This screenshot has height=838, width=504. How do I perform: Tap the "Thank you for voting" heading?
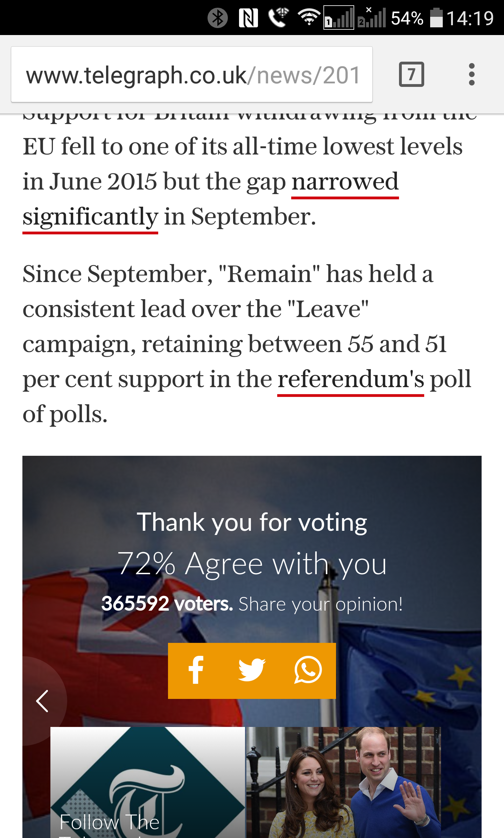tap(252, 522)
